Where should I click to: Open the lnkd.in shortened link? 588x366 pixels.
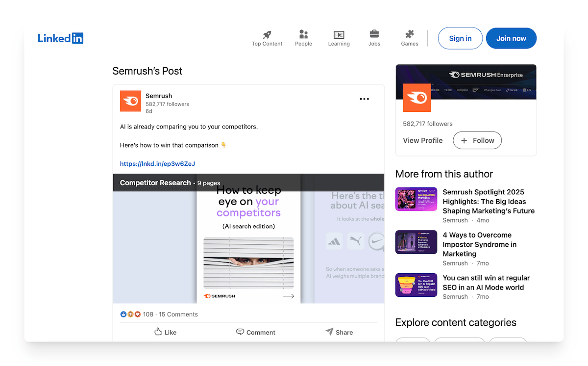[x=157, y=163]
